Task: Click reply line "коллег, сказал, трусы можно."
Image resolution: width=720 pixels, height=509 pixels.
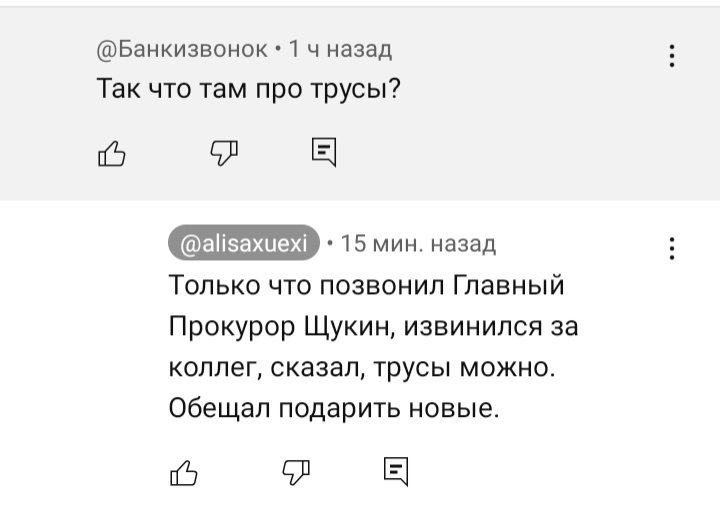Action: 362,368
